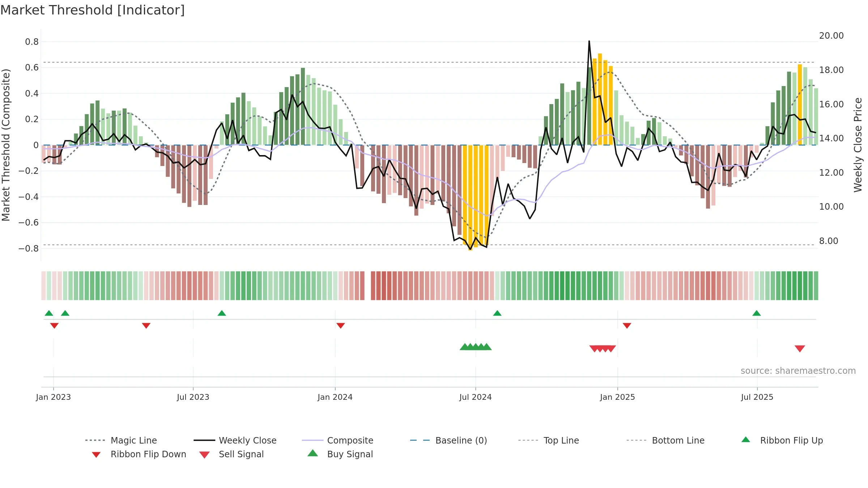Click the red Ribbon Flip Down legend triangle
The width and height of the screenshot is (868, 488).
pyautogui.click(x=96, y=455)
